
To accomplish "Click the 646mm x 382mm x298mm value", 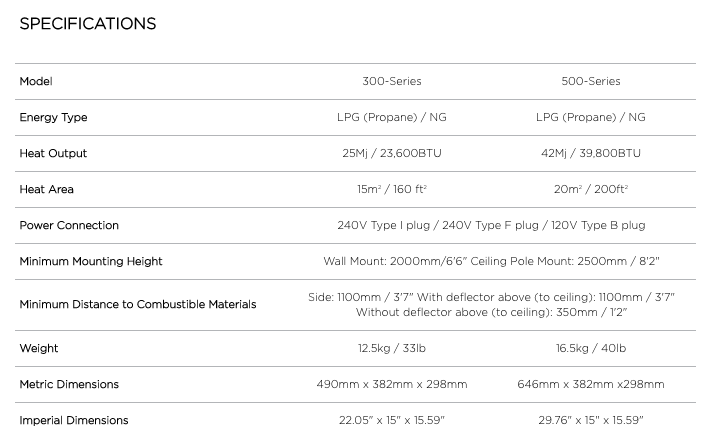I will click(x=590, y=384).
